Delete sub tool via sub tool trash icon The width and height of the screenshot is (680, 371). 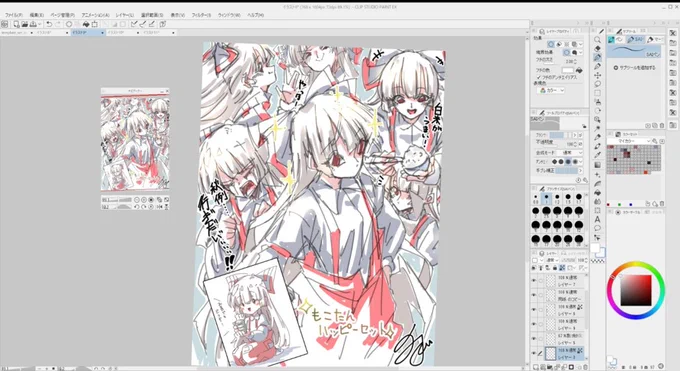(x=662, y=125)
